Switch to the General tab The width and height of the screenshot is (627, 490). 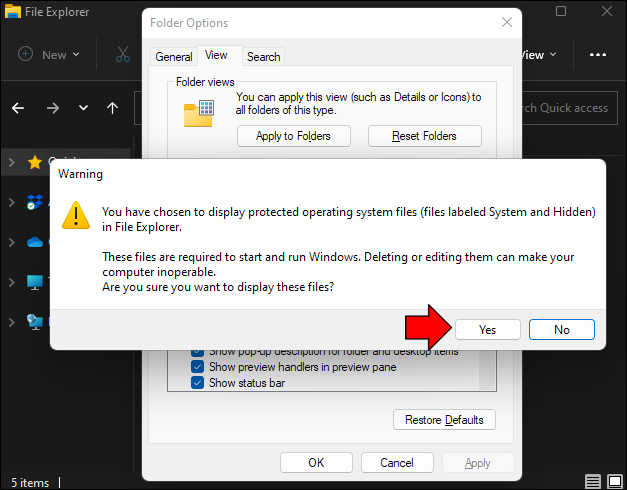click(x=174, y=57)
